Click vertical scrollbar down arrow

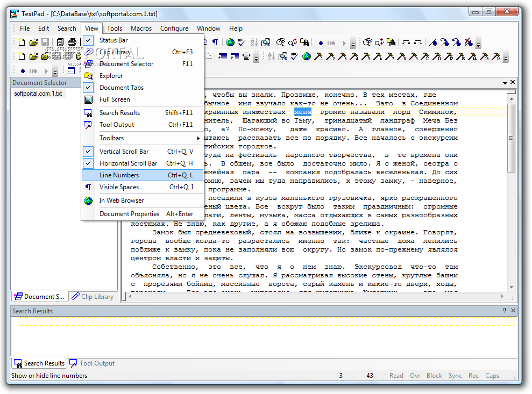pyautogui.click(x=512, y=288)
